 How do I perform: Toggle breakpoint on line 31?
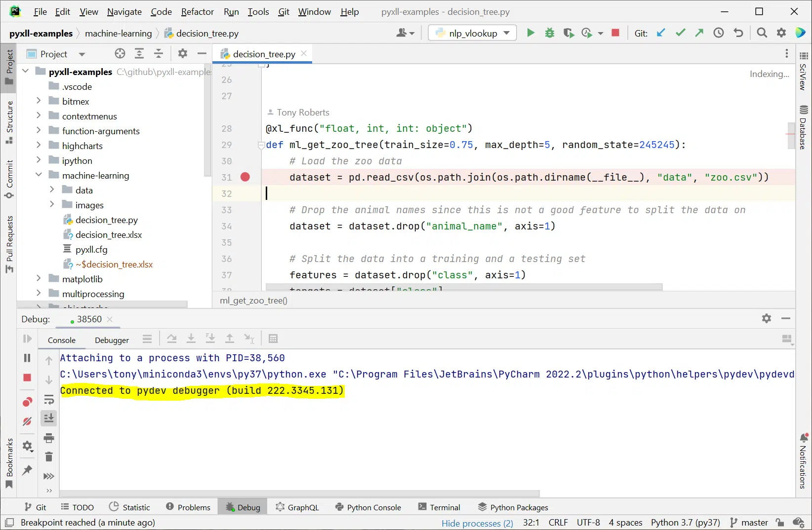[x=245, y=177]
